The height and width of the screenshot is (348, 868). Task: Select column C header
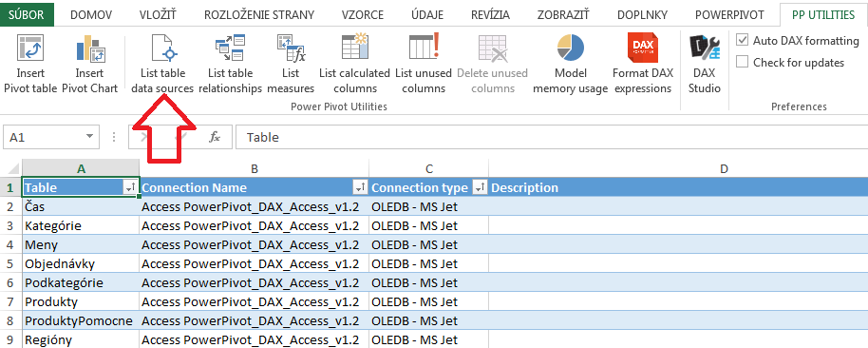point(429,169)
